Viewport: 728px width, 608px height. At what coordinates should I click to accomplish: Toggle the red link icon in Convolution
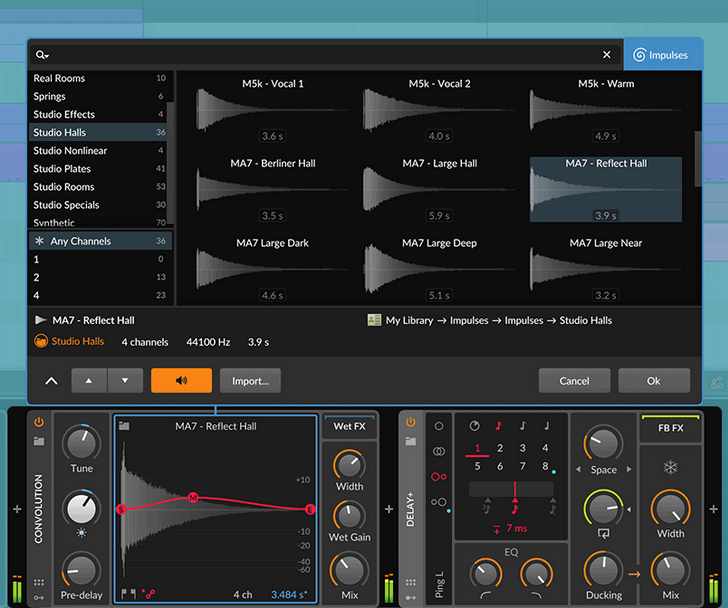pos(150,594)
